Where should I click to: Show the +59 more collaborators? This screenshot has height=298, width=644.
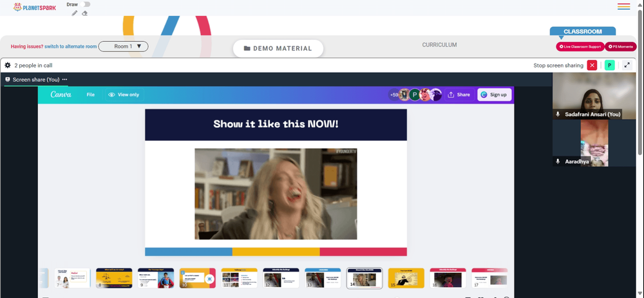tap(394, 95)
